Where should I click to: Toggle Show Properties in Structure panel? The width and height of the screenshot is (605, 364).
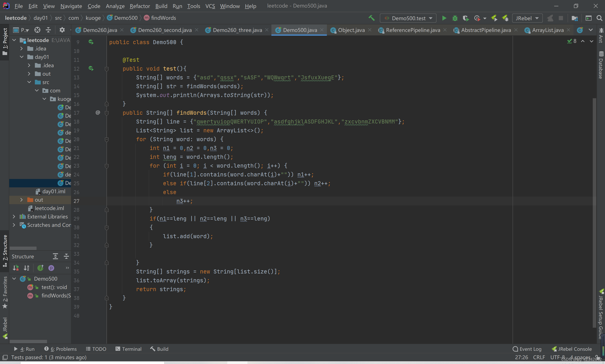pos(51,268)
